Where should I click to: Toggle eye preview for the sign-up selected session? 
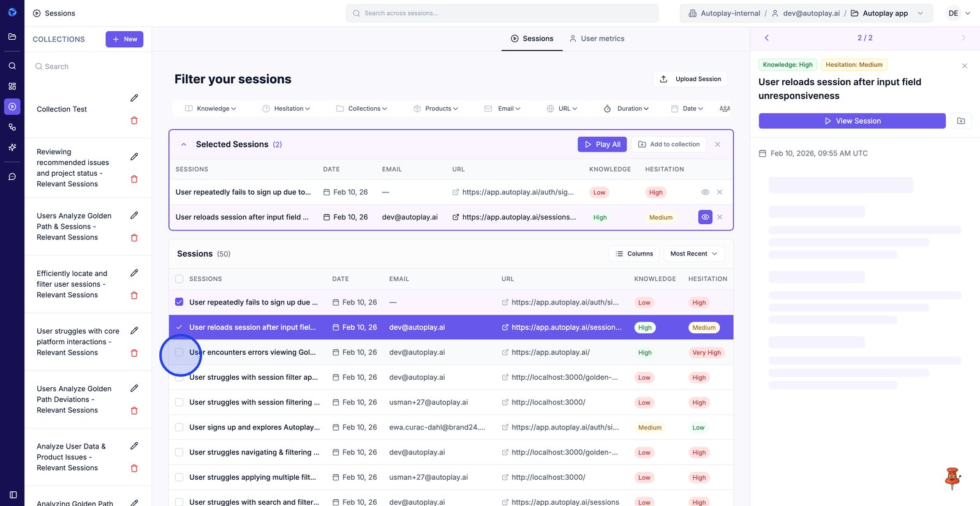point(705,192)
